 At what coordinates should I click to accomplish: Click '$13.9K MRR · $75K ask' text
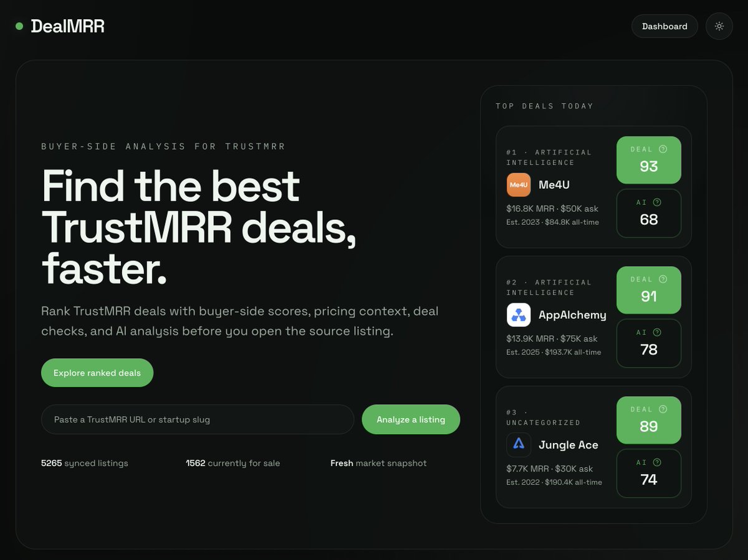click(552, 339)
